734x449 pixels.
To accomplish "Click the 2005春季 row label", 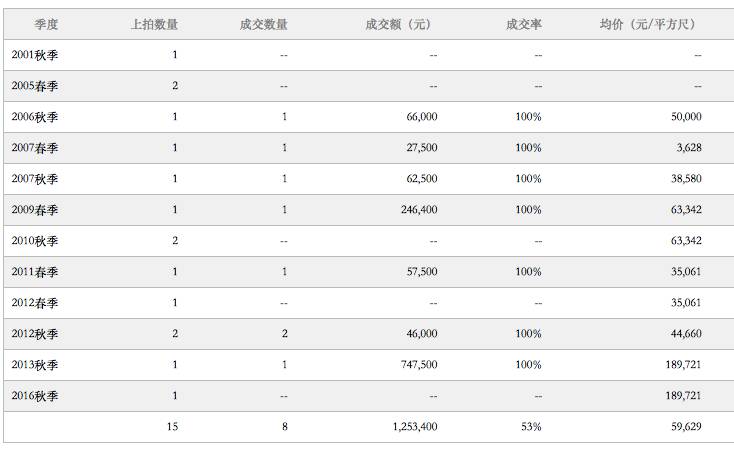I will pos(35,86).
